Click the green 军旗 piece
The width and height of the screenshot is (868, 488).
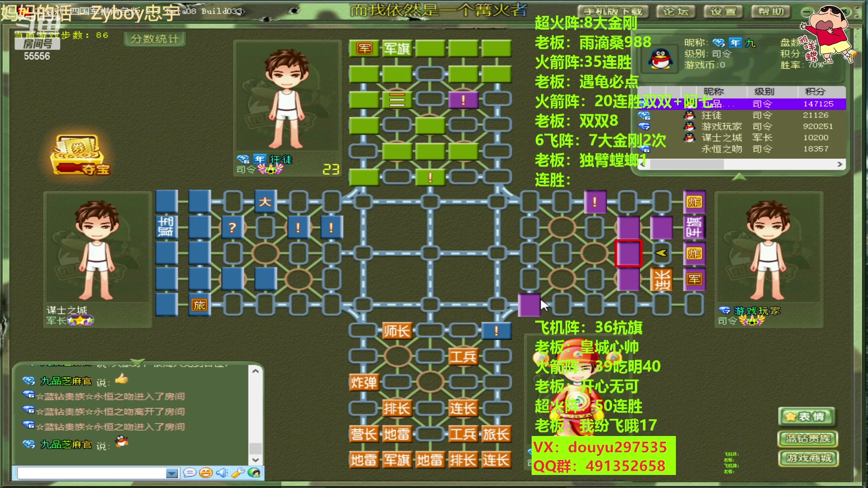(x=396, y=48)
